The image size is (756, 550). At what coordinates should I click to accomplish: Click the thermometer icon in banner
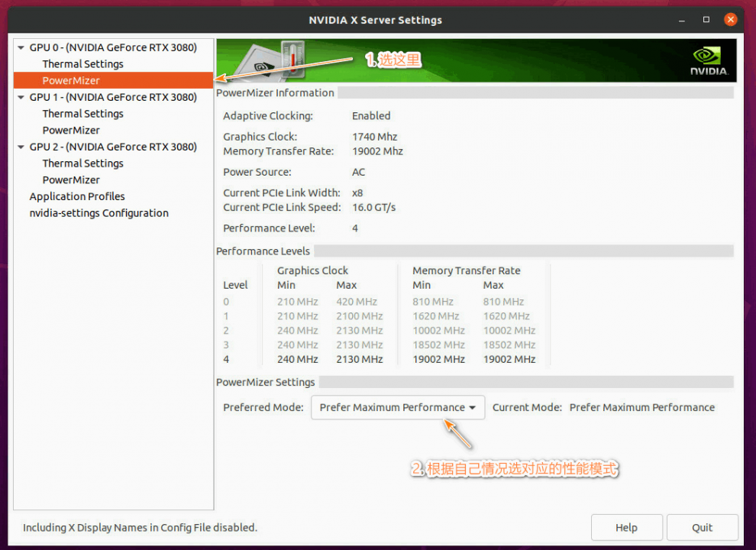[292, 60]
